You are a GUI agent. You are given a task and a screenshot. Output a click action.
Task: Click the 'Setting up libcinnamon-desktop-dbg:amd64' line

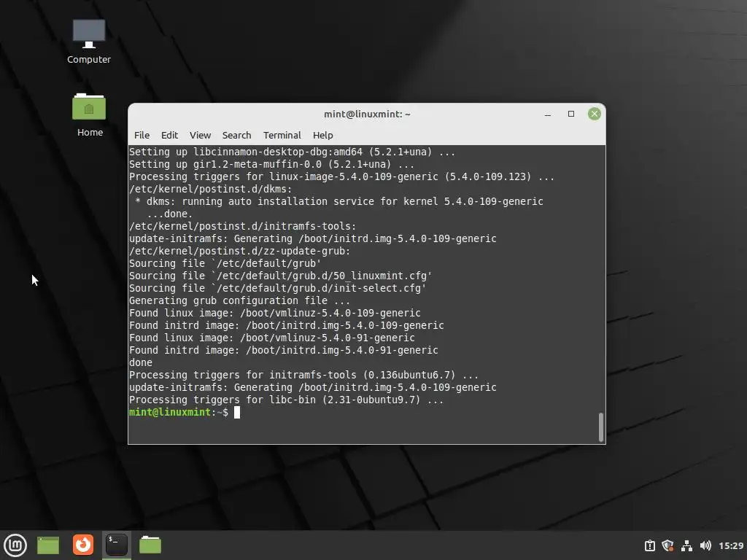(x=292, y=152)
